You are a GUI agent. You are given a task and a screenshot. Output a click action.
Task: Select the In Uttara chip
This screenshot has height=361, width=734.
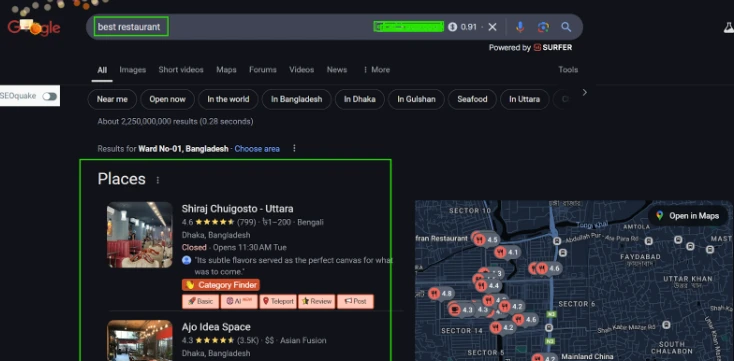524,99
